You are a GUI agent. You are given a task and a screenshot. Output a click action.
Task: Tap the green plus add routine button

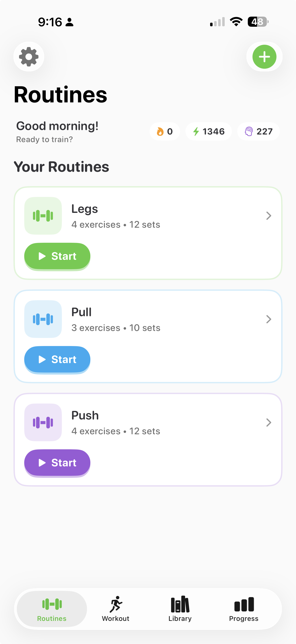pyautogui.click(x=264, y=57)
